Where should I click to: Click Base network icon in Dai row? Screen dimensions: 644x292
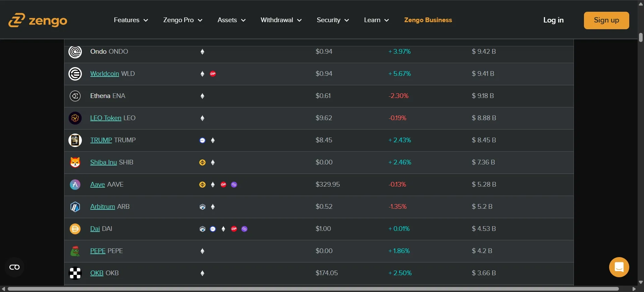213,229
